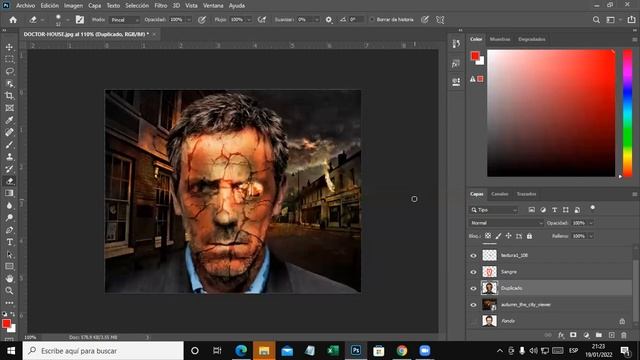Select the Healing Brush tool

coord(9,132)
